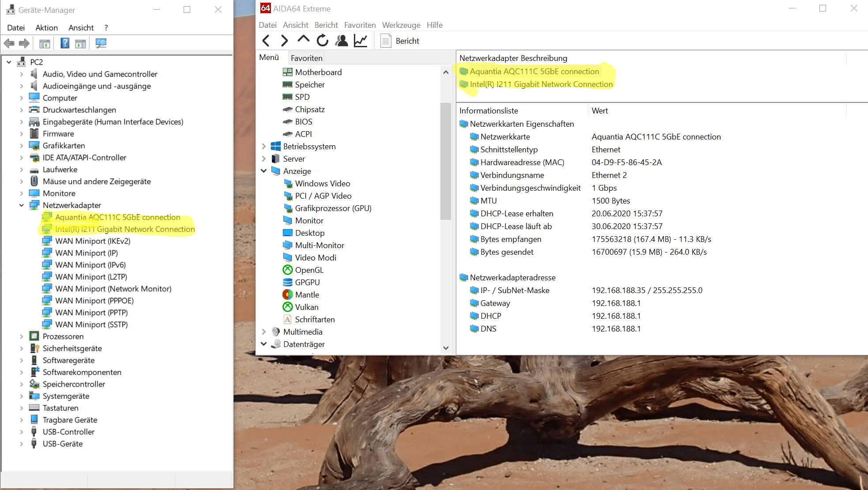Select Intel I211 Gigabit in Geräte-Manager tree

pyautogui.click(x=125, y=229)
